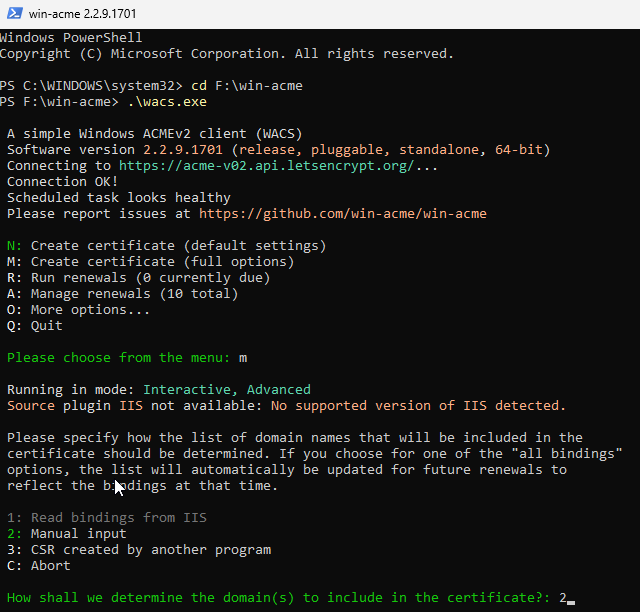Click the 'PS C:\WINDOWS\system32>' prompt
The height and width of the screenshot is (612, 640).
pyautogui.click(x=91, y=86)
